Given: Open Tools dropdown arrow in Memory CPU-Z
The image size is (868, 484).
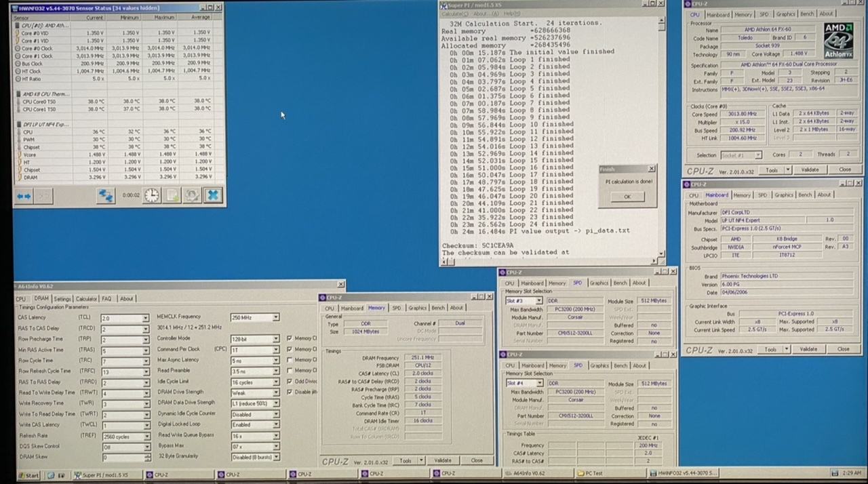Looking at the screenshot, I should 420,461.
